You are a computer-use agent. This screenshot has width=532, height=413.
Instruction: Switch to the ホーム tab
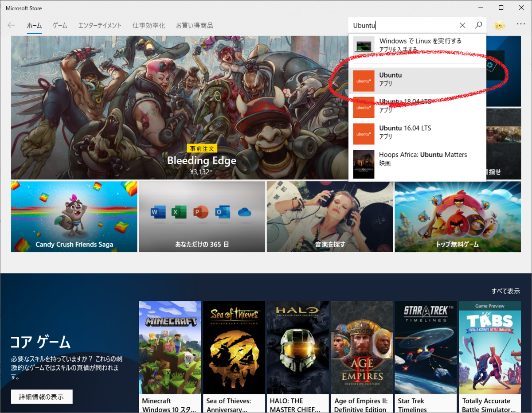tap(34, 25)
